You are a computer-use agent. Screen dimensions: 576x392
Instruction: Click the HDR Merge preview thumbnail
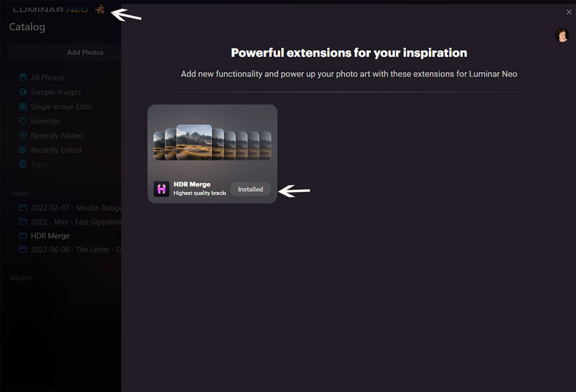pos(212,143)
